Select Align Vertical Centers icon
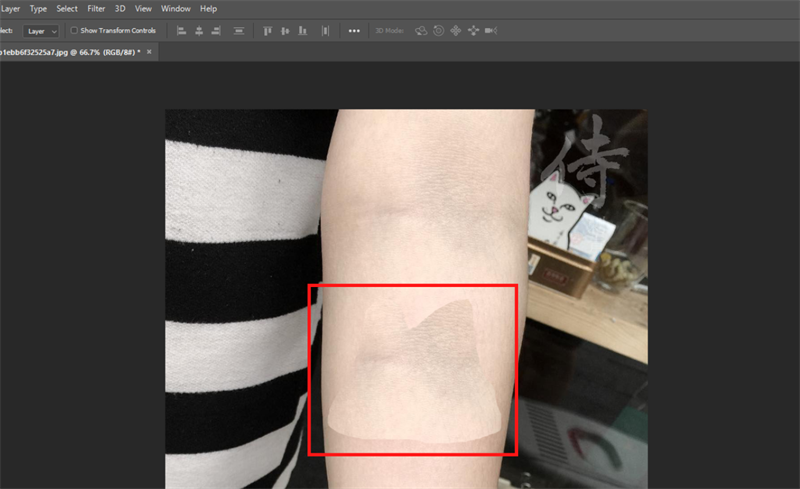Image resolution: width=800 pixels, height=489 pixels. pyautogui.click(x=285, y=31)
